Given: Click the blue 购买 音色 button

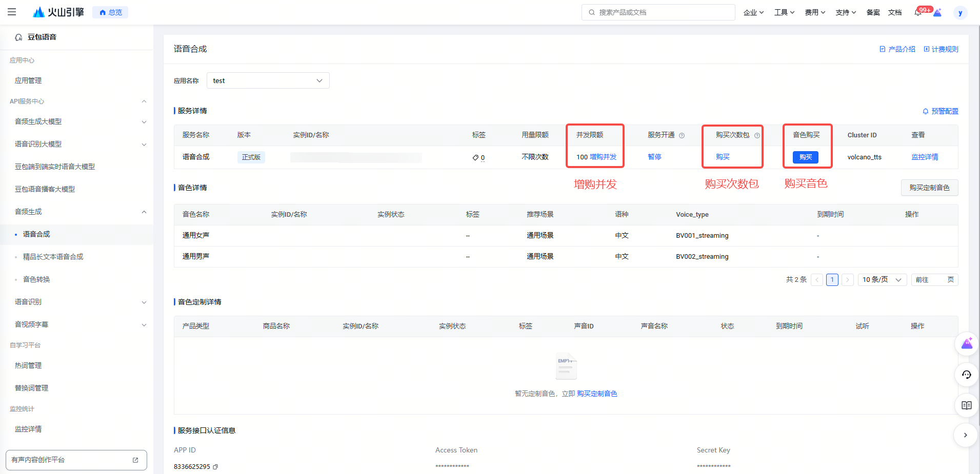Looking at the screenshot, I should pyautogui.click(x=805, y=157).
